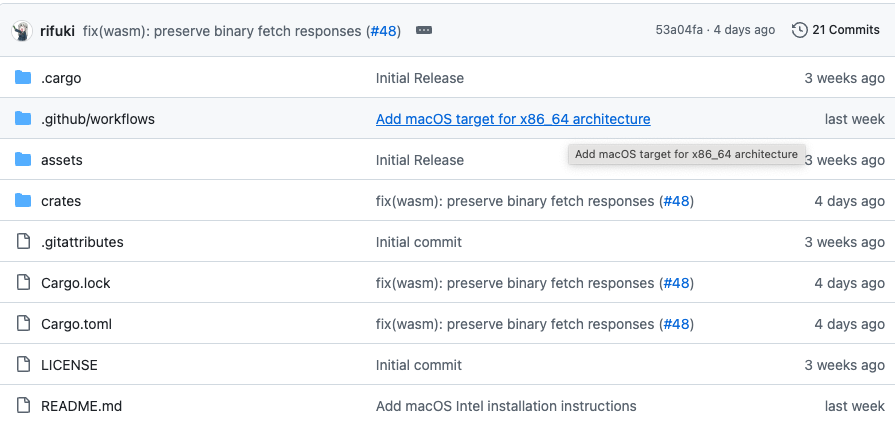Click the crates folder icon
The height and width of the screenshot is (422, 895).
23,201
